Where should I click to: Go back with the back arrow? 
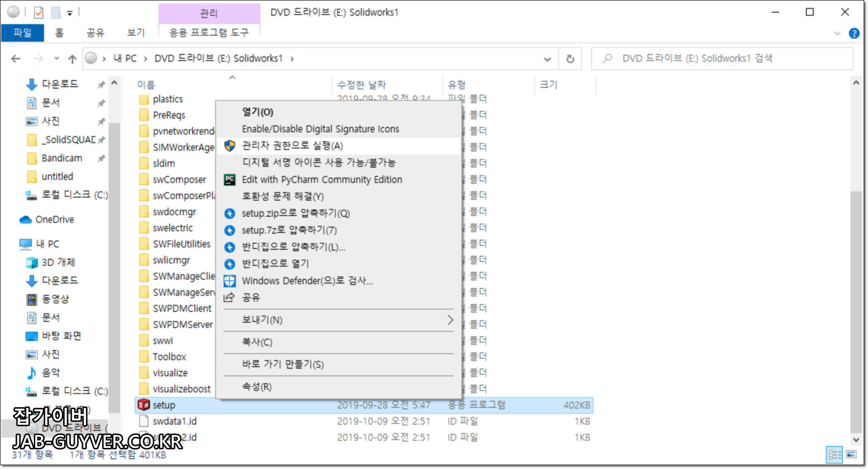pos(16,59)
